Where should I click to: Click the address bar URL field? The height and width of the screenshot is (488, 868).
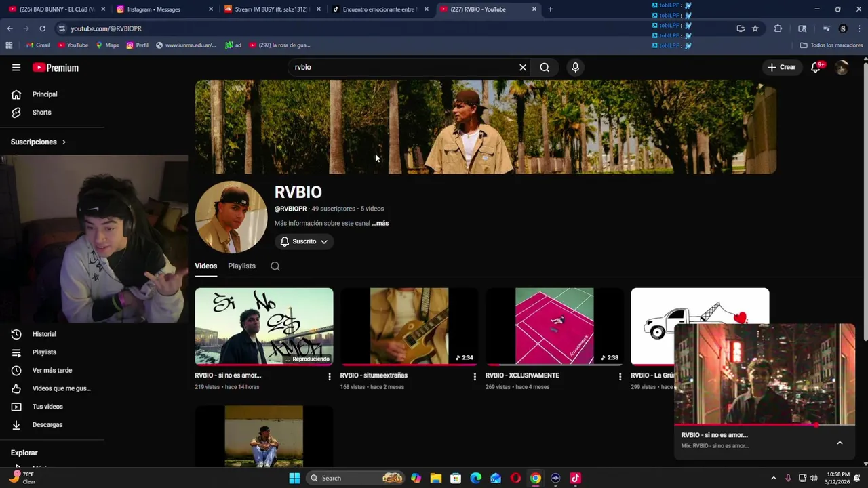[x=393, y=28]
